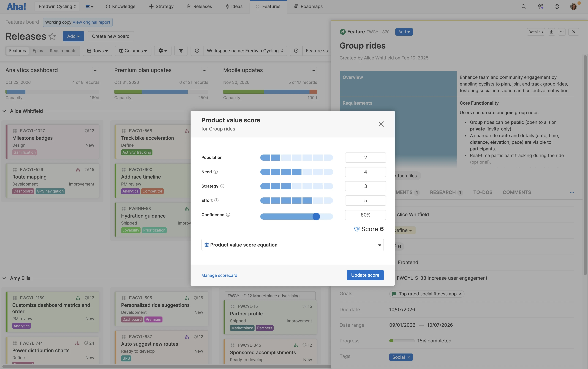Screen dimensions: 588x369
Task: Show info tooltip next to Strategy
Action: click(x=222, y=186)
